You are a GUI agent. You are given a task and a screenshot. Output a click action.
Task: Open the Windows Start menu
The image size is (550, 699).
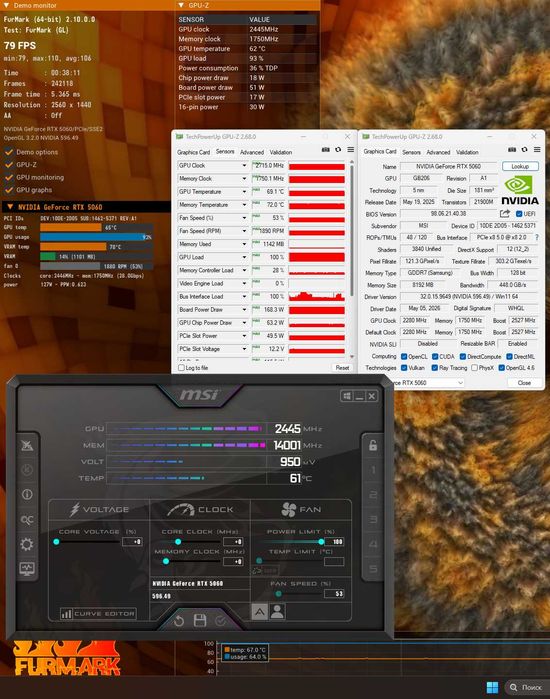point(493,687)
